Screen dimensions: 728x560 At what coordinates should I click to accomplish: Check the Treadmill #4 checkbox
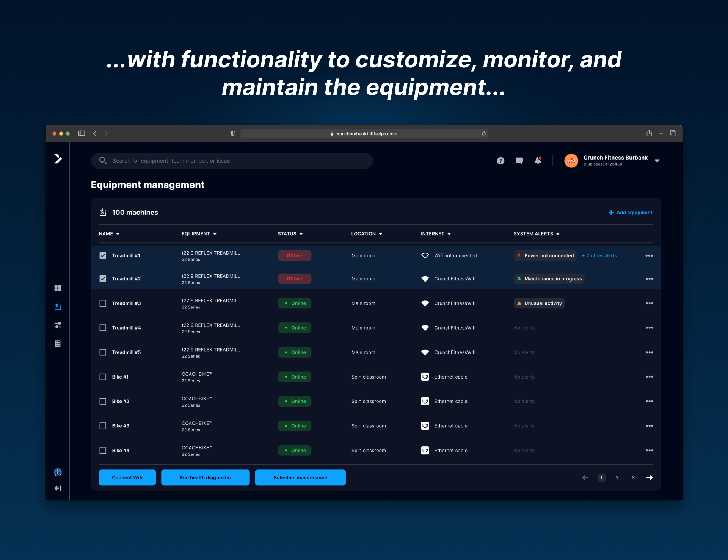103,328
